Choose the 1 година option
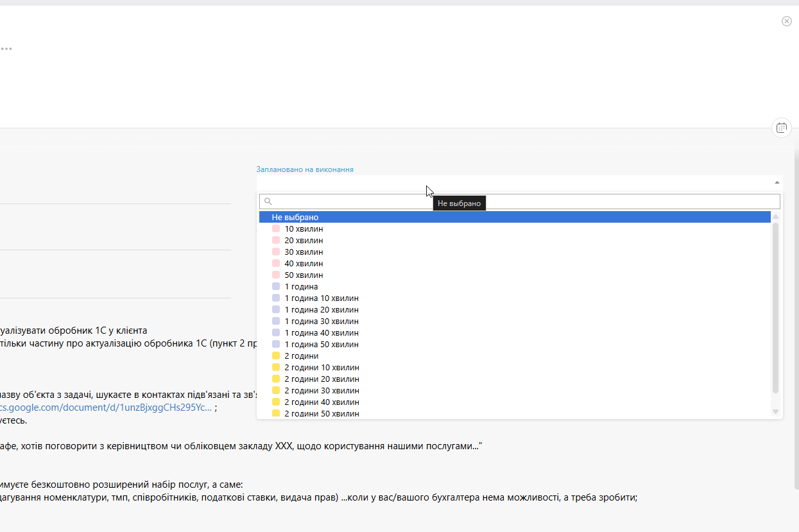Screen dimensions: 799x532 tap(515, 286)
